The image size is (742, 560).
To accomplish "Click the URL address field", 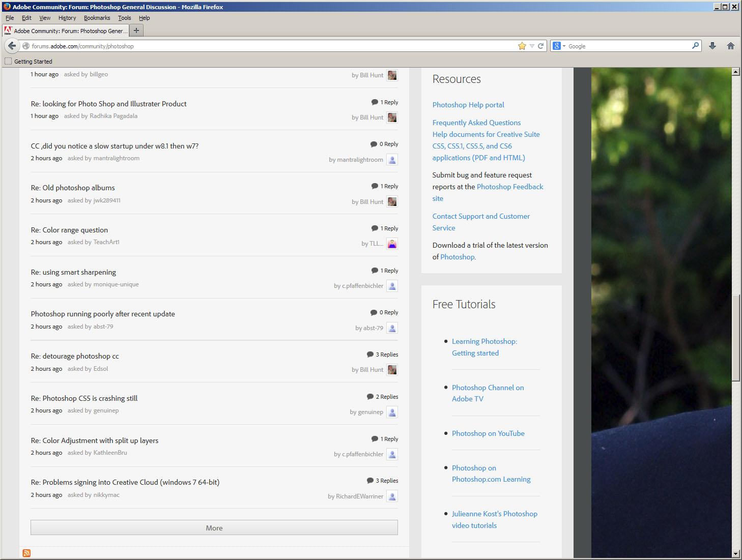I will pyautogui.click(x=273, y=46).
